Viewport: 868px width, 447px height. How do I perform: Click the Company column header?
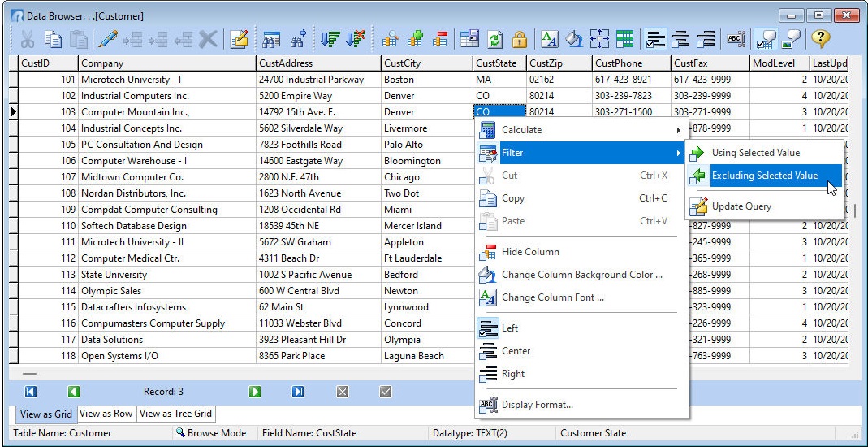(167, 63)
